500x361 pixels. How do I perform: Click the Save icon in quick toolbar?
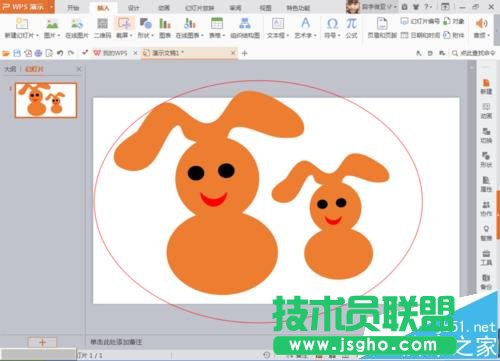(17, 53)
